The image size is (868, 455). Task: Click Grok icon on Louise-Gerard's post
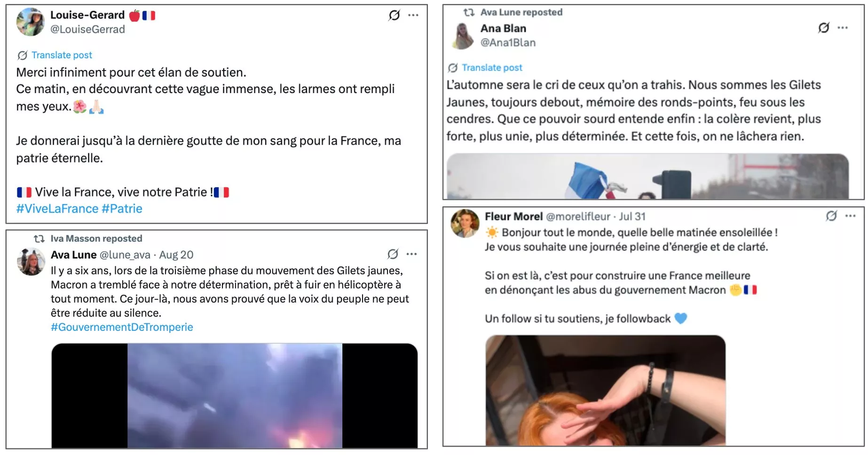click(x=394, y=16)
